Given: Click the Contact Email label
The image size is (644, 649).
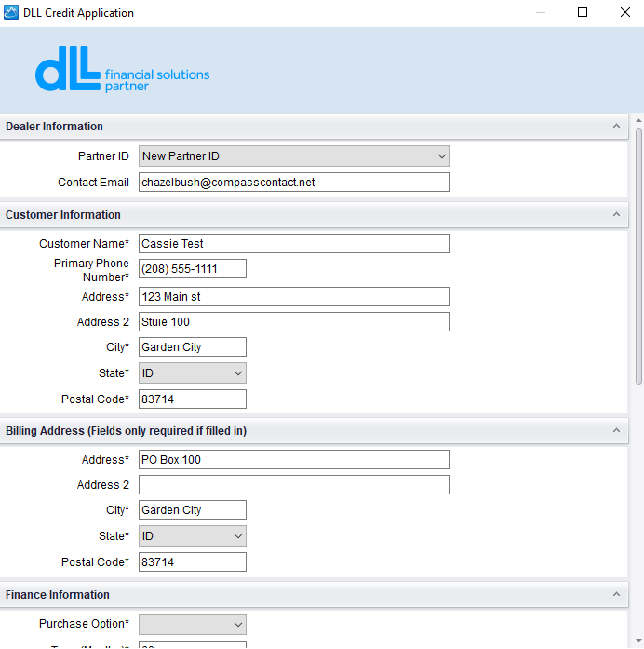Looking at the screenshot, I should coord(93,183).
